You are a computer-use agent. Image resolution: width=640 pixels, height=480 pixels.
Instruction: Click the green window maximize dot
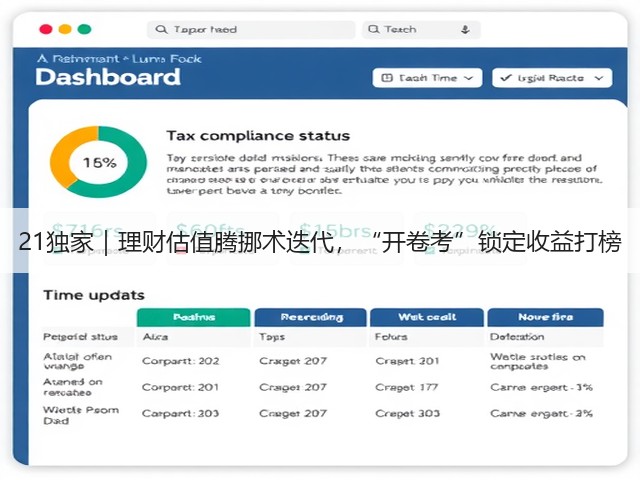(84, 29)
